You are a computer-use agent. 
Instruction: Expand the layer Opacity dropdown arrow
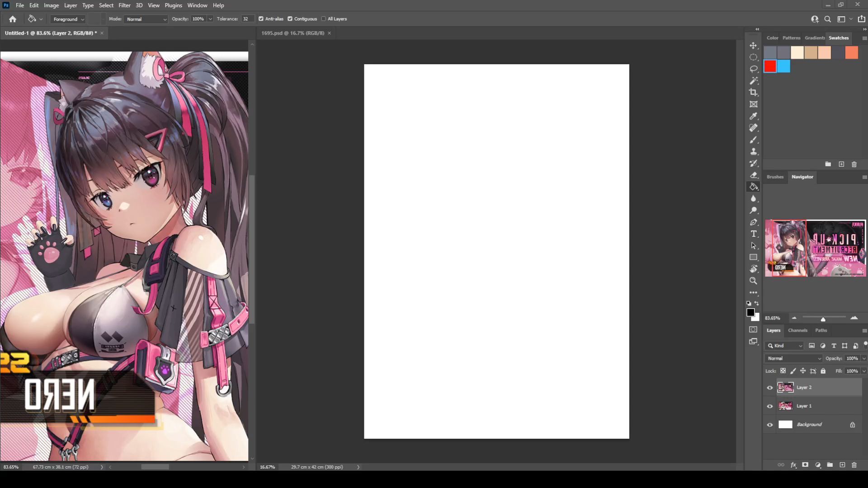click(x=864, y=358)
